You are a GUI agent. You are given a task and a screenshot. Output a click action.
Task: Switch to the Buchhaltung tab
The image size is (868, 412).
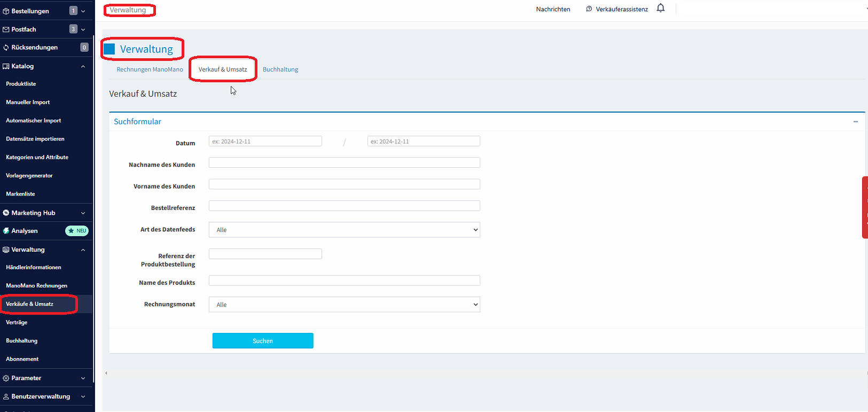(x=280, y=69)
